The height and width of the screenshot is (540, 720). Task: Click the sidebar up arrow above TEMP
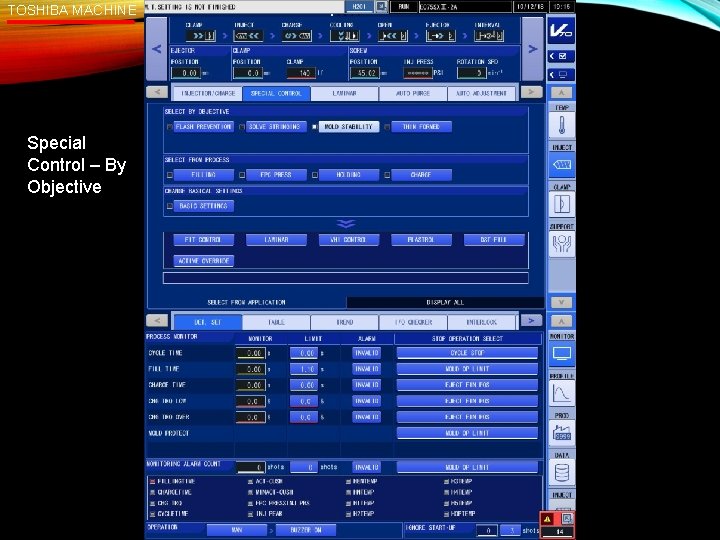(x=561, y=92)
